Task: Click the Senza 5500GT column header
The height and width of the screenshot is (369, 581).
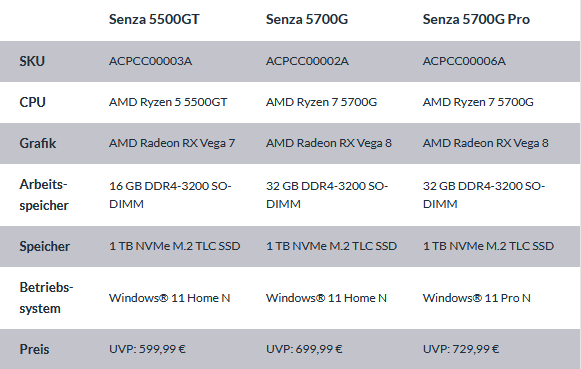Action: pyautogui.click(x=154, y=19)
